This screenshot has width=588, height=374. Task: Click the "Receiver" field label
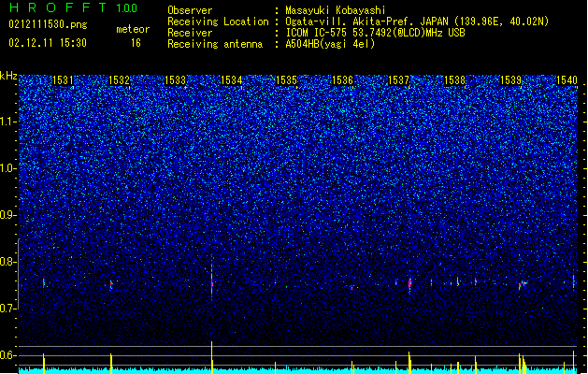[190, 33]
